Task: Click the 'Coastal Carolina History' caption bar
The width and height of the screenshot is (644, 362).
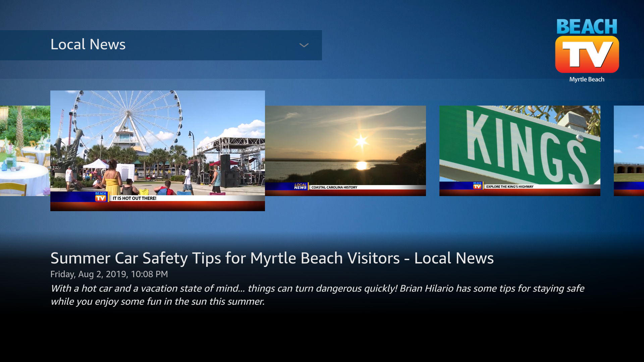Action: (334, 187)
